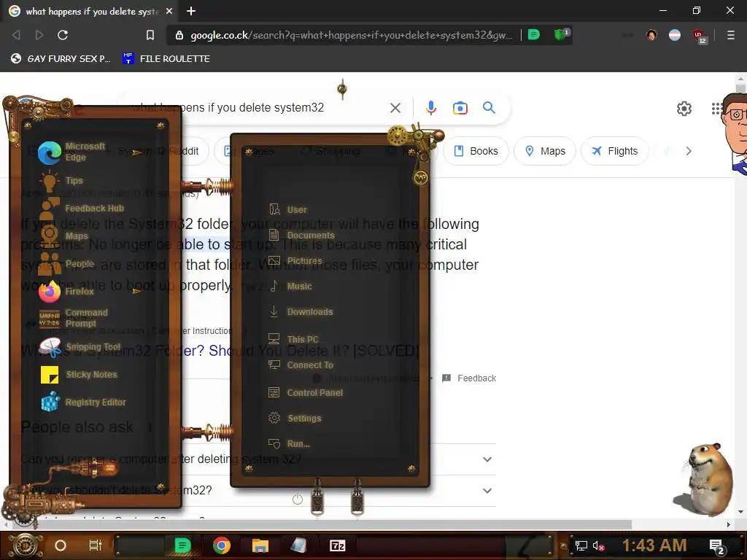Open File Explorer from the taskbar
The height and width of the screenshot is (560, 747).
[260, 545]
